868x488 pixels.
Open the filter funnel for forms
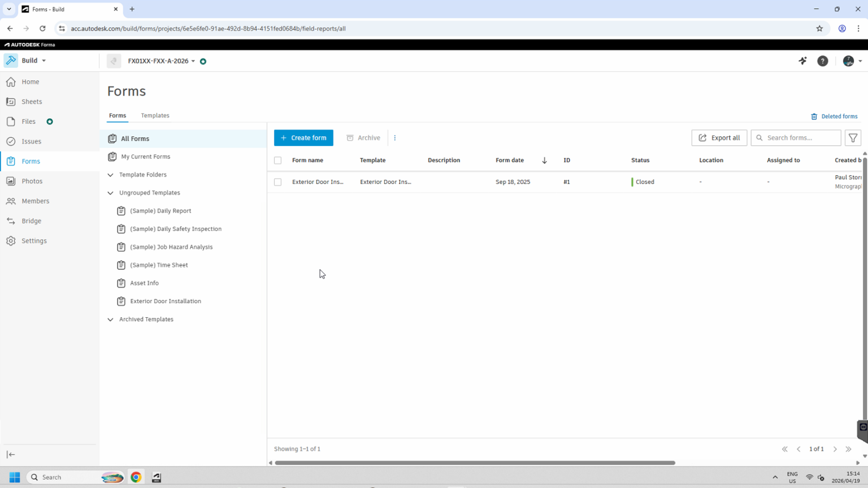(x=853, y=137)
